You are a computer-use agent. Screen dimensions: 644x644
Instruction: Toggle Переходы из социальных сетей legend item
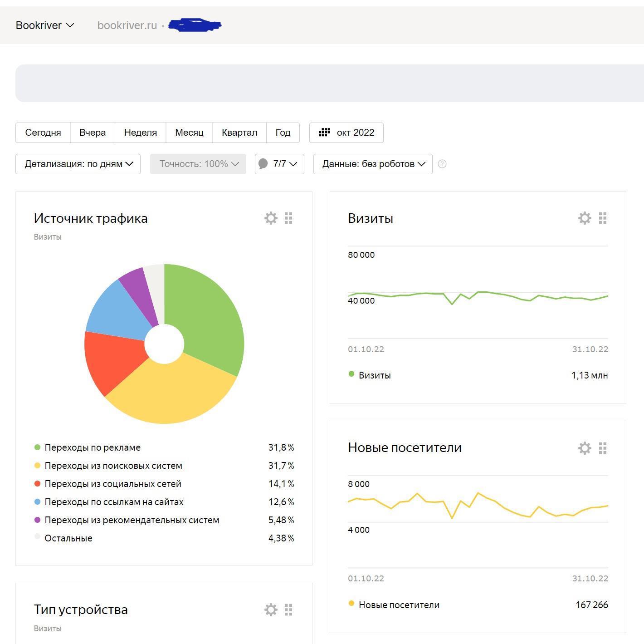point(112,484)
